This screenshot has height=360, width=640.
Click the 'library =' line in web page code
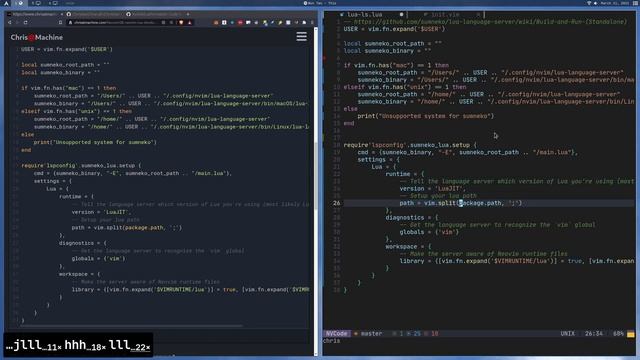tap(190, 289)
